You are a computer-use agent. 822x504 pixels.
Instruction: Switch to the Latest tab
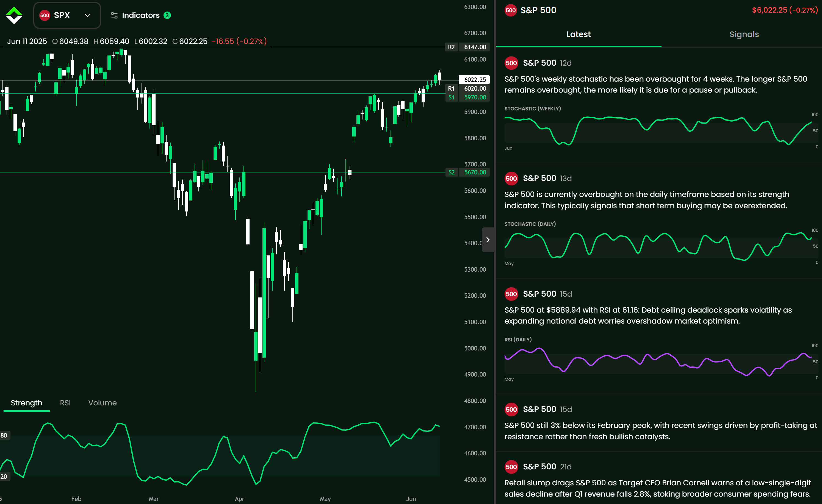click(x=579, y=34)
